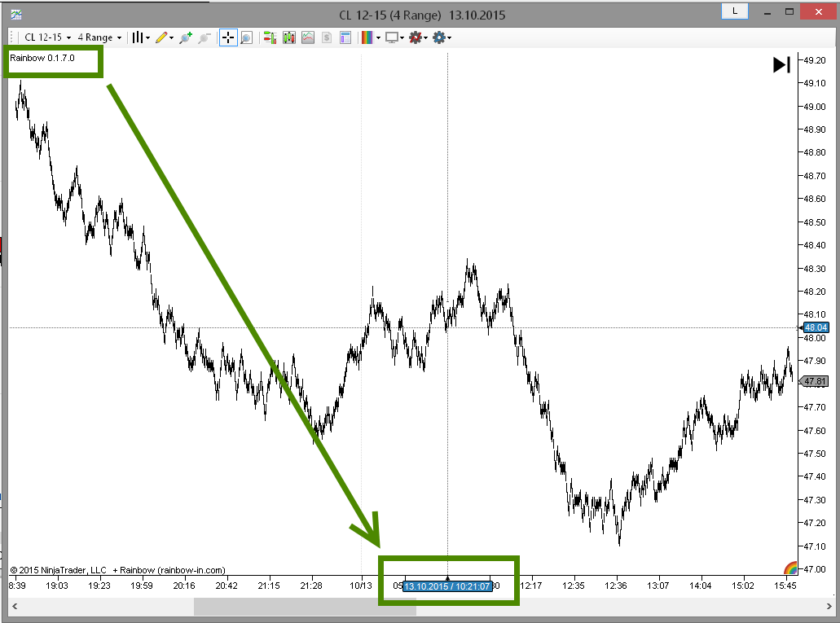
Task: Open the chart style bars dropdown
Action: click(x=141, y=37)
